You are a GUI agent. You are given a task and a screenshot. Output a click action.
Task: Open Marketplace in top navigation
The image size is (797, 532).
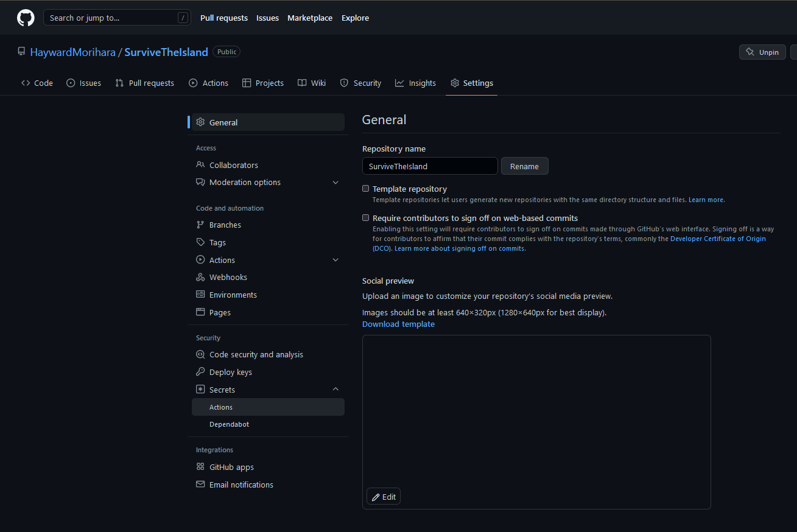point(310,18)
